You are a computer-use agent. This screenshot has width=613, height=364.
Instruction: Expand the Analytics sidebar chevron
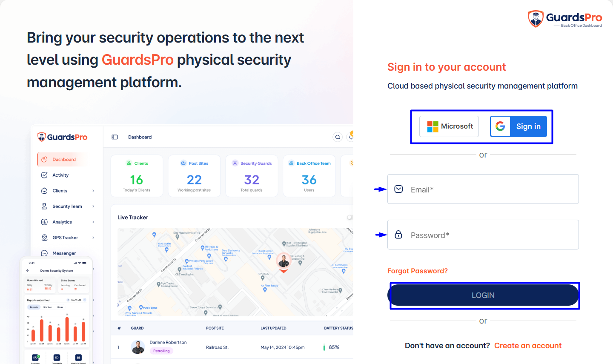[x=93, y=222]
